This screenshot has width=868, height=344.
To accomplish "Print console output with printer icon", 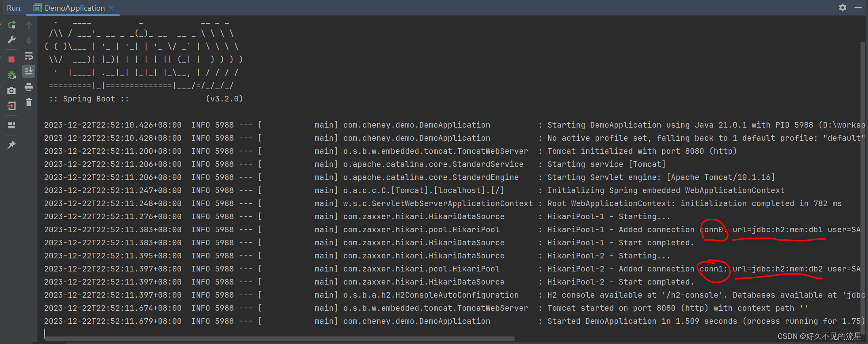I will coord(29,87).
